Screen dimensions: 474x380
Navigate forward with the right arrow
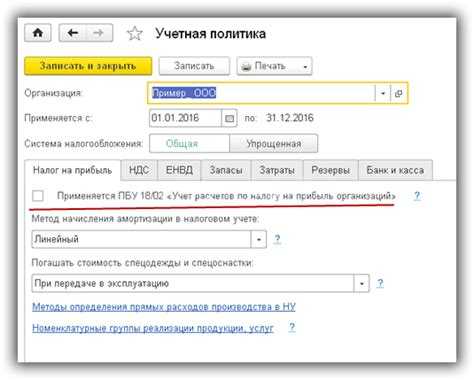tap(99, 33)
